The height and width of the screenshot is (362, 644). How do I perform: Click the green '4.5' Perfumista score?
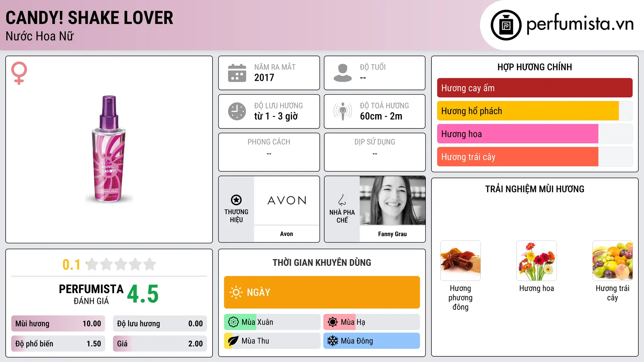coord(143,294)
